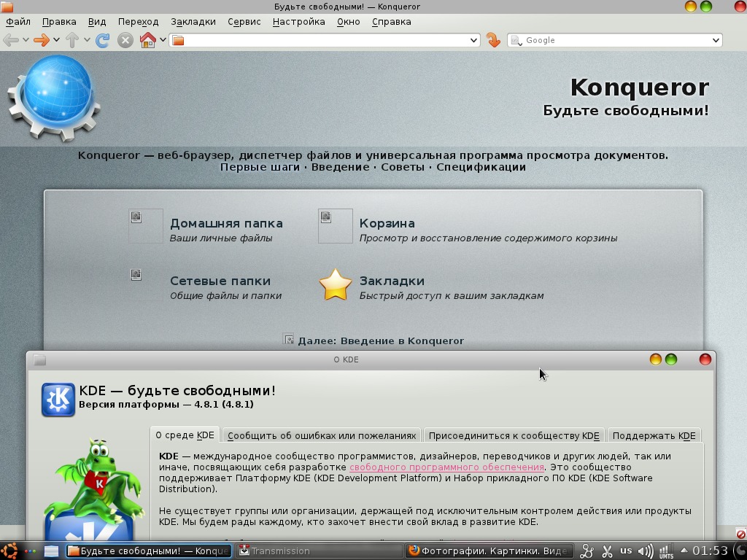This screenshot has height=560, width=747.
Task: Switch to Firefox Фотографии window in taskbar
Action: (489, 551)
